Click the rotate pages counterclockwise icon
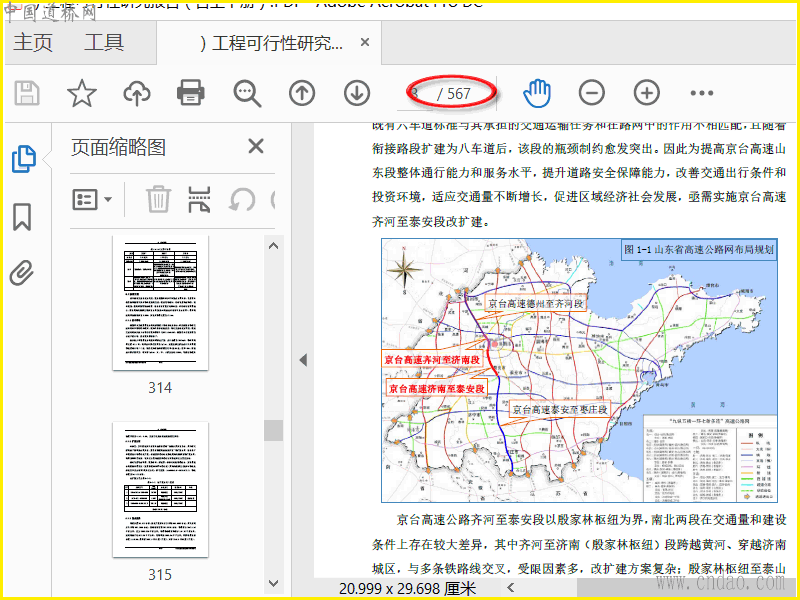This screenshot has height=600, width=800. pyautogui.click(x=242, y=199)
